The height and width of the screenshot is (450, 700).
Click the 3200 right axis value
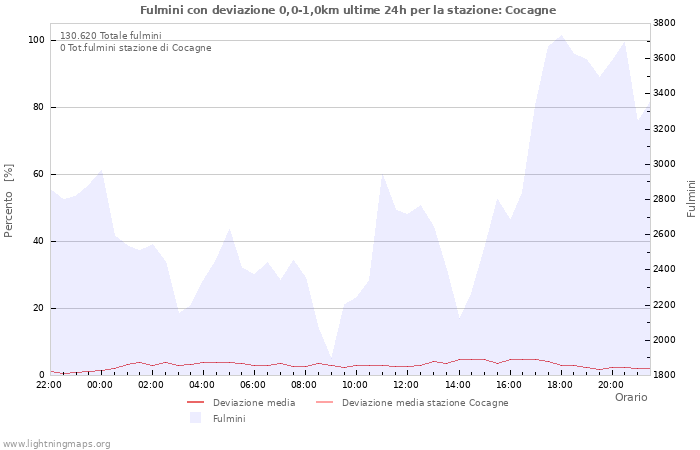[x=664, y=129]
